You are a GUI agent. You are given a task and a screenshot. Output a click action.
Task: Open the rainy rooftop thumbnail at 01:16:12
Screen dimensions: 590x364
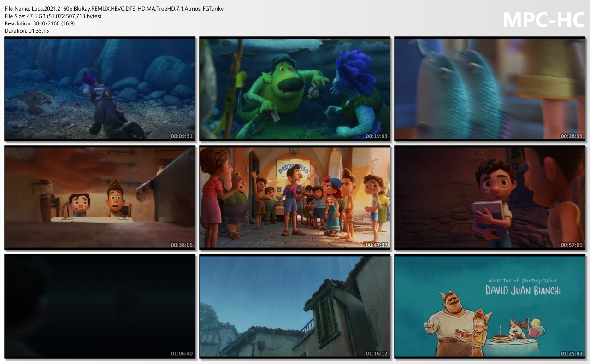pyautogui.click(x=295, y=306)
